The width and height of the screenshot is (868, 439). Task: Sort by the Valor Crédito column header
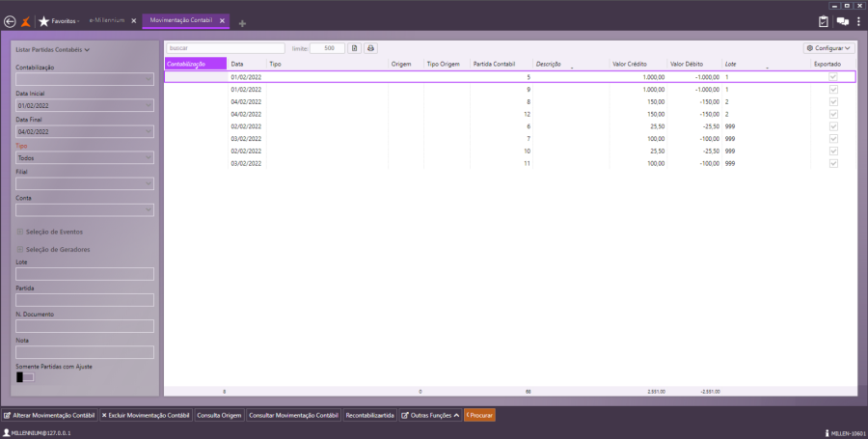click(637, 65)
